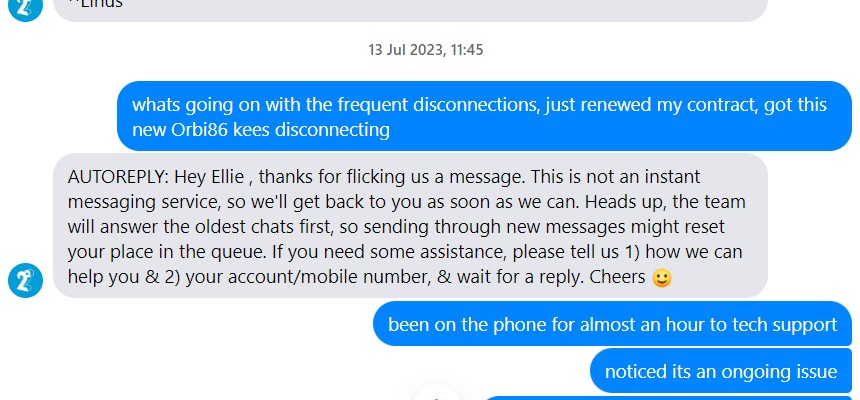Click 'ongoing issue' words in last full bubble
860x400 pixels.
pyautogui.click(x=779, y=372)
